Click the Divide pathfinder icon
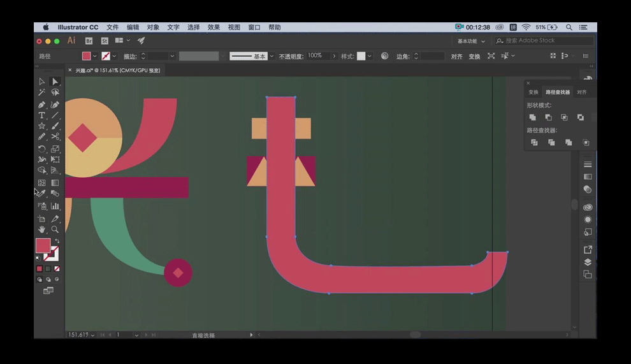Image resolution: width=631 pixels, height=364 pixels. tap(534, 142)
